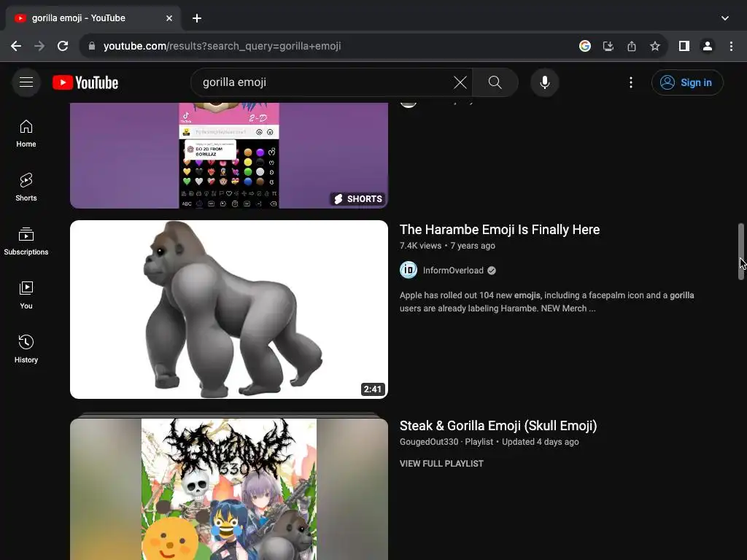747x560 pixels.
Task: Go to Home in the sidebar
Action: [x=26, y=133]
